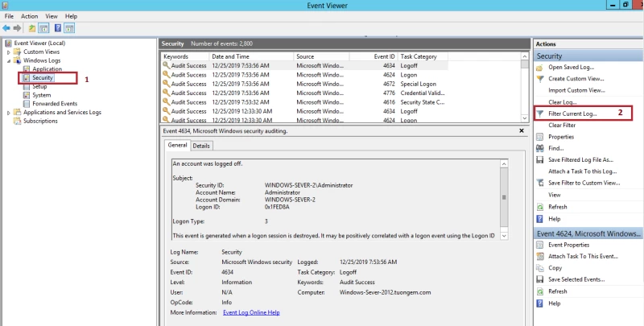Select the Special Logon event row
Image resolution: width=644 pixels, height=326 pixels.
(x=304, y=84)
